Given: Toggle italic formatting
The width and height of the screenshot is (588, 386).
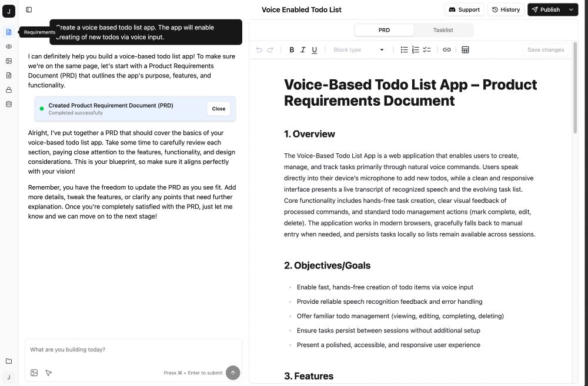Looking at the screenshot, I should [303, 49].
